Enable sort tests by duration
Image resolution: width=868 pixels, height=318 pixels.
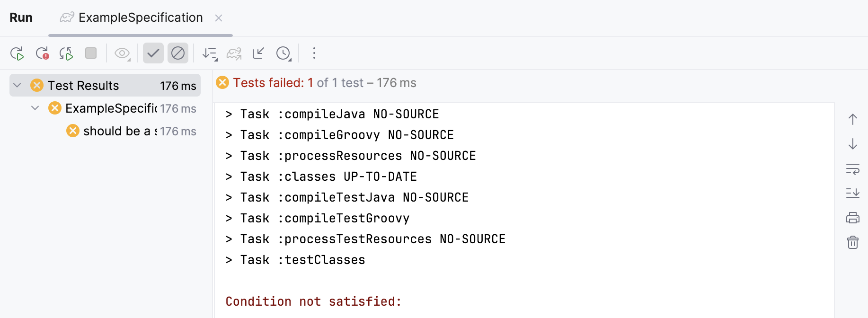click(209, 53)
